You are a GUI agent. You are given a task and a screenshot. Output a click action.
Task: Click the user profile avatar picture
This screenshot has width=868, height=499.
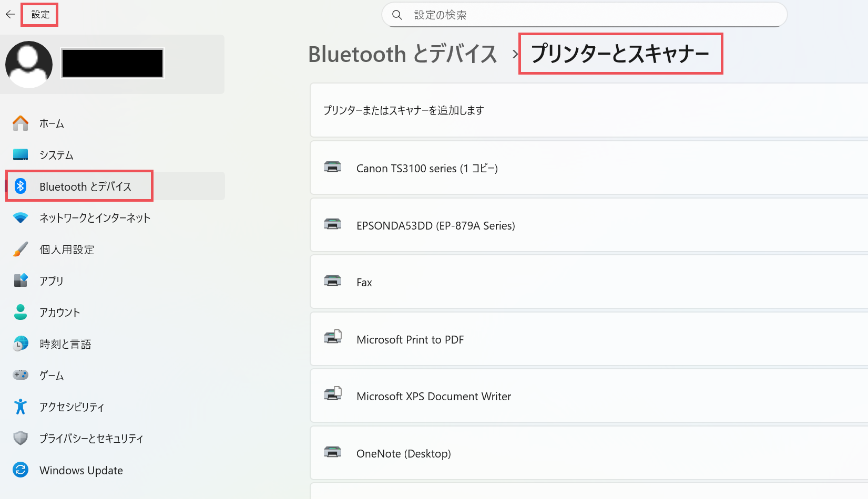click(x=29, y=64)
